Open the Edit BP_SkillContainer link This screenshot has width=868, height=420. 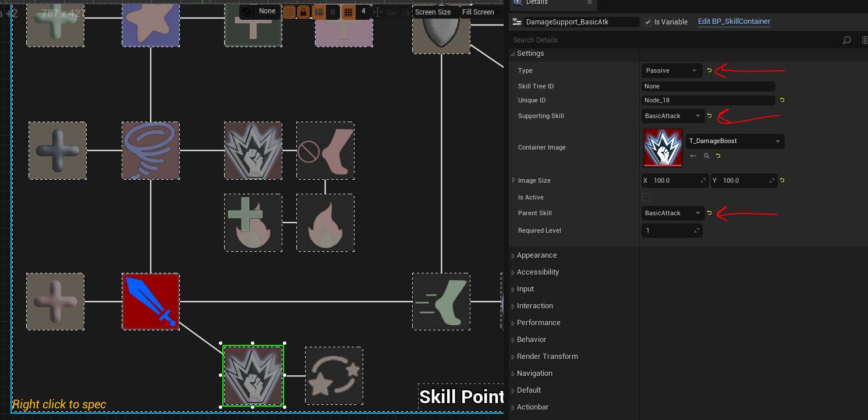pyautogui.click(x=734, y=22)
